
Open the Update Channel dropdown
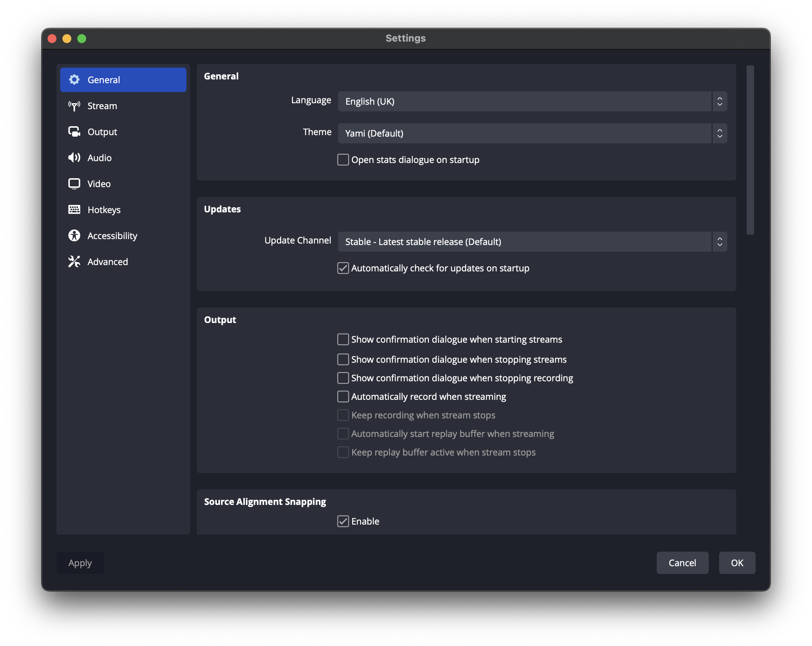point(532,242)
